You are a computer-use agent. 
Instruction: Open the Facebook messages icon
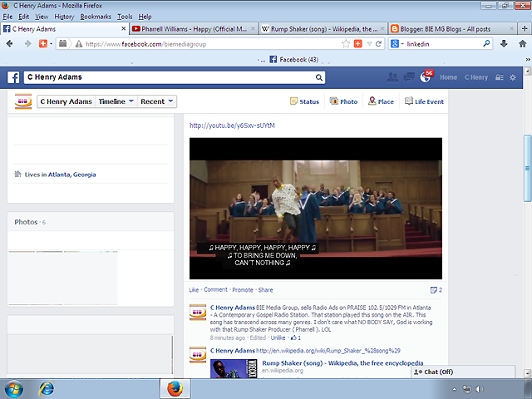coord(409,77)
